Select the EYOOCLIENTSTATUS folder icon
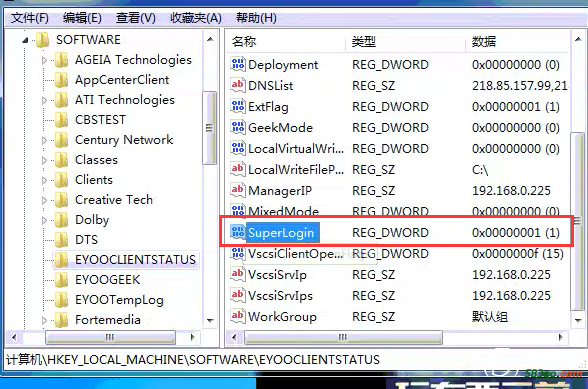Viewport: 588px width, 389px height. [x=61, y=260]
